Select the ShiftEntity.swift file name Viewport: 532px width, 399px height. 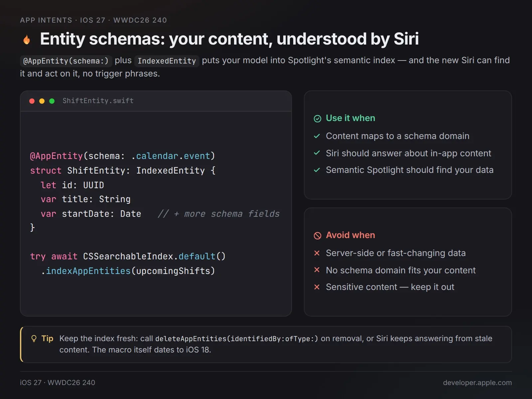[98, 101]
